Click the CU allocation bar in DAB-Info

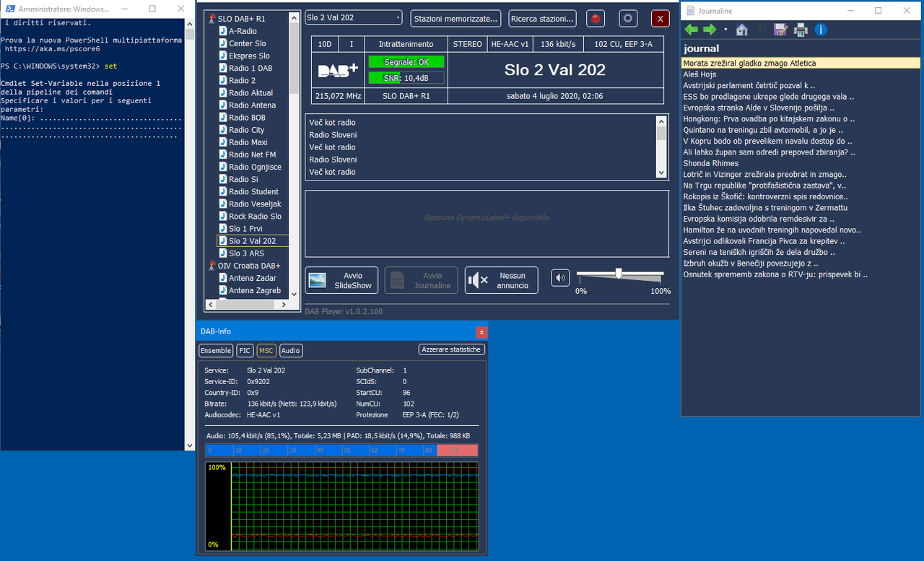point(341,451)
